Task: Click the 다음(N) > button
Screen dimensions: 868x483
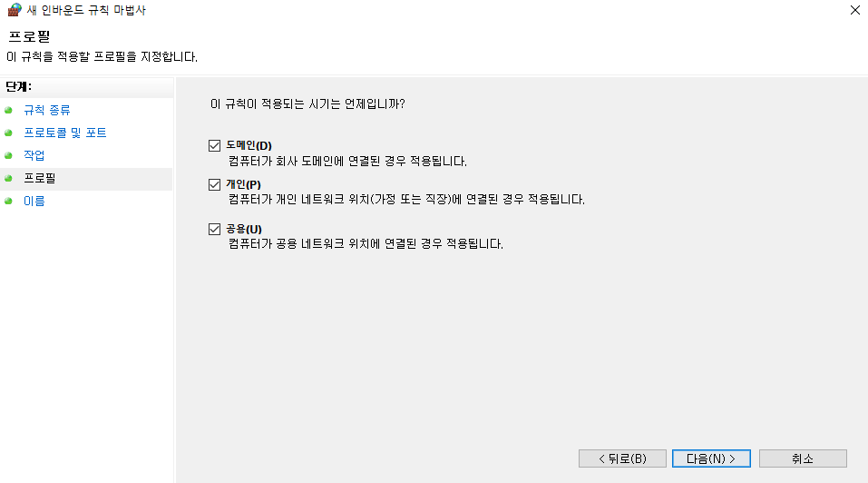Action: [x=711, y=458]
